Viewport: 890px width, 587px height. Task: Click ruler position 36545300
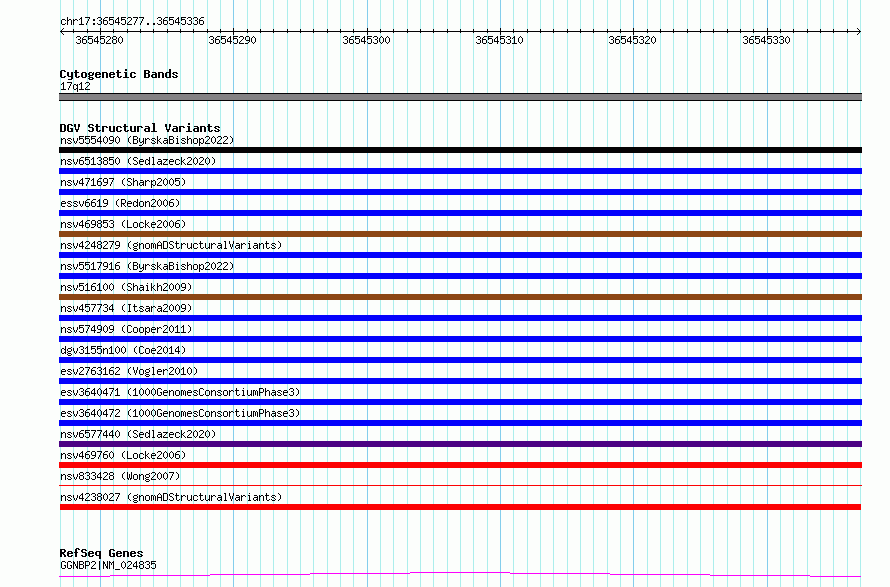coord(366,40)
